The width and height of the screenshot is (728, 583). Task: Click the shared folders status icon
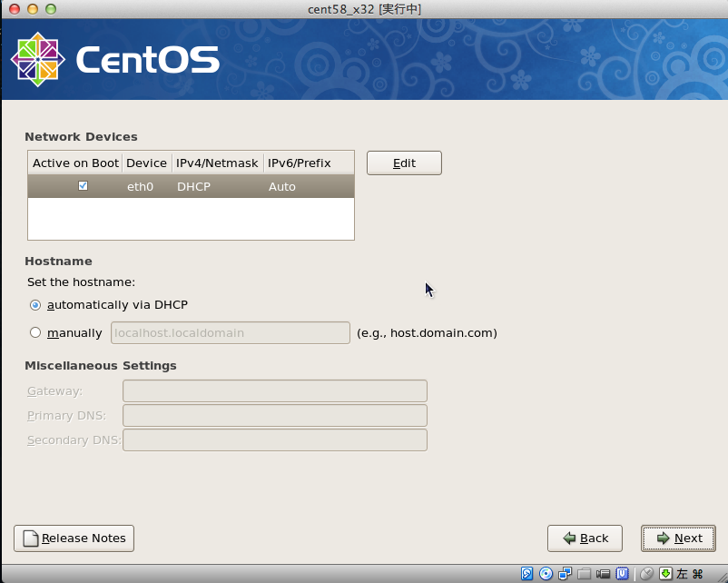584,574
